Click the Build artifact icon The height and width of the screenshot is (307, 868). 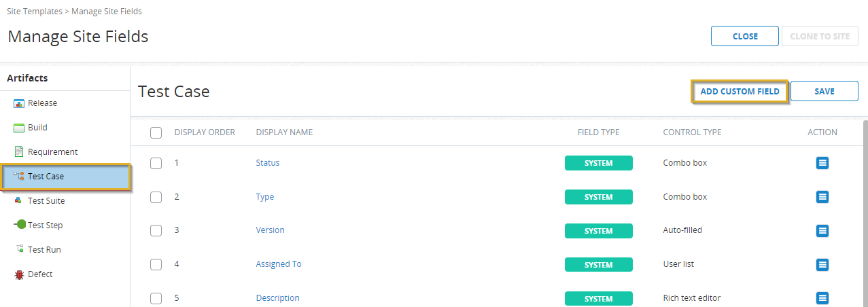(19, 128)
